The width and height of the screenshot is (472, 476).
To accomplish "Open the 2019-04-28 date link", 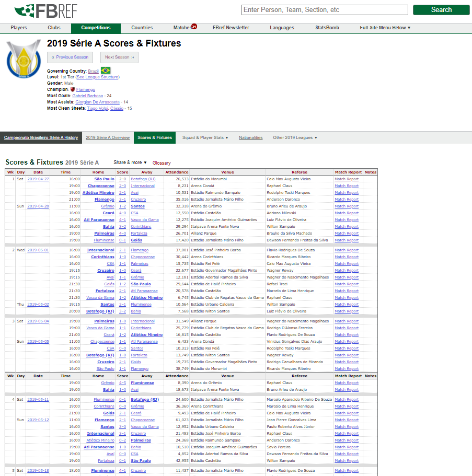I will pyautogui.click(x=38, y=206).
